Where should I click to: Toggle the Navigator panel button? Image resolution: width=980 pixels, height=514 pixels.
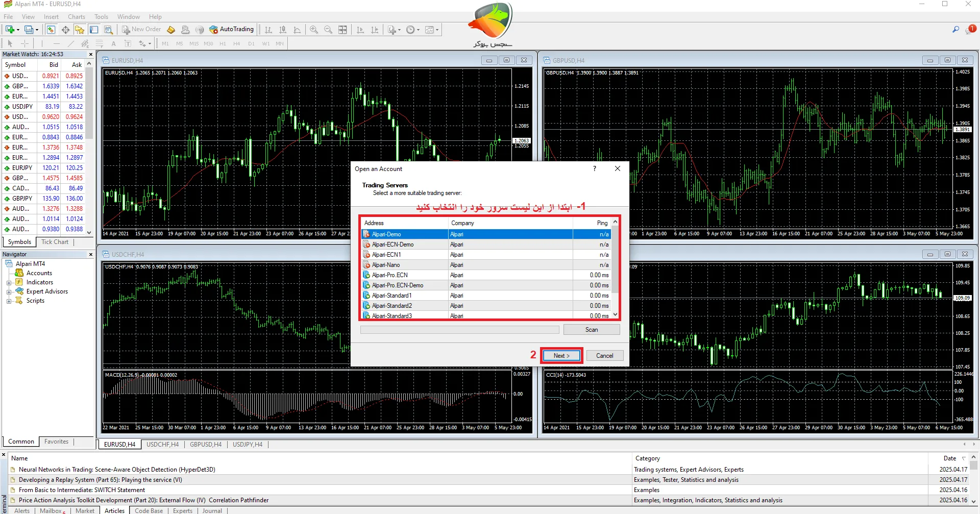pyautogui.click(x=80, y=30)
